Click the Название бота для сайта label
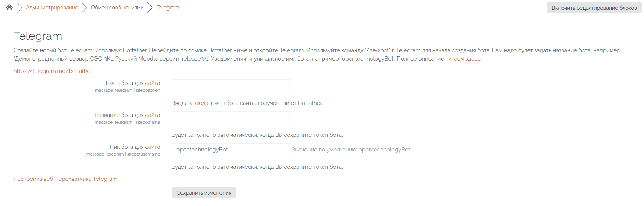Screen dimensions: 644x206 point(127,115)
